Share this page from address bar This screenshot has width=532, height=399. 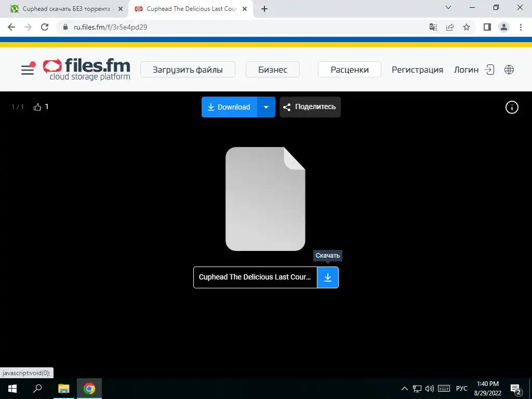[x=450, y=27]
